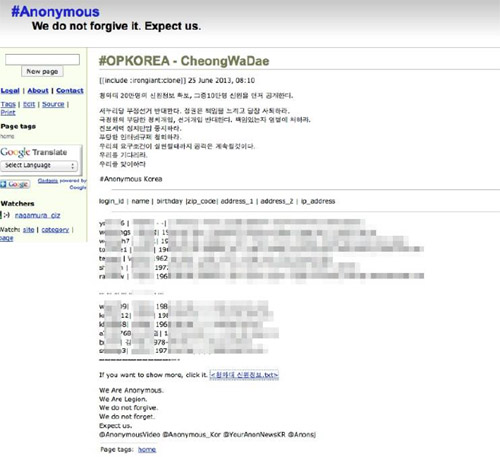Open the nagamura_ciz watcher profile
Image resolution: width=500 pixels, height=457 pixels.
pos(37,215)
